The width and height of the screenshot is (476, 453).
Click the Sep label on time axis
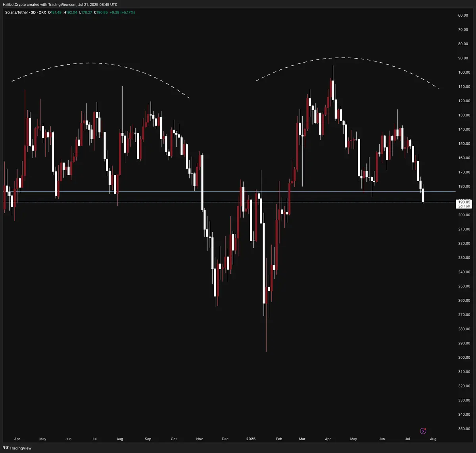coord(148,439)
